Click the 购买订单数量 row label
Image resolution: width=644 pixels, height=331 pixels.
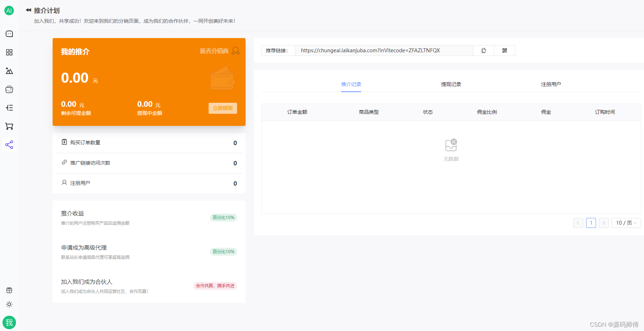click(x=85, y=143)
